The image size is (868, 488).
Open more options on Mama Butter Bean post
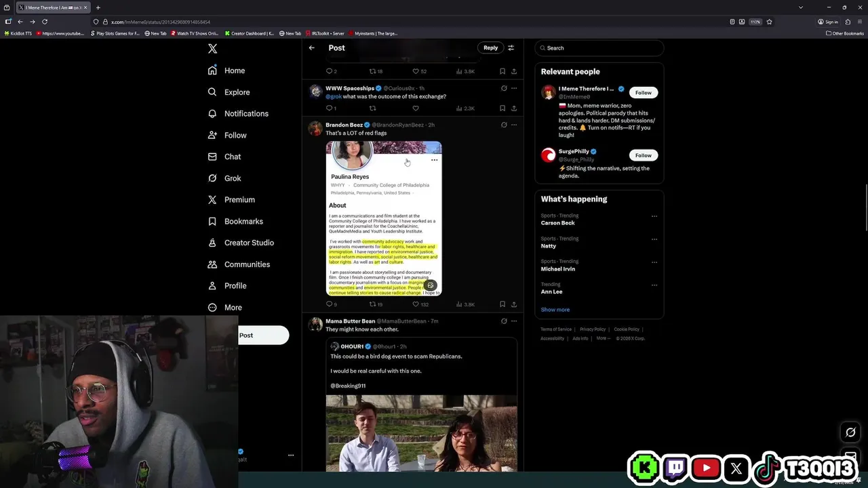coord(514,321)
